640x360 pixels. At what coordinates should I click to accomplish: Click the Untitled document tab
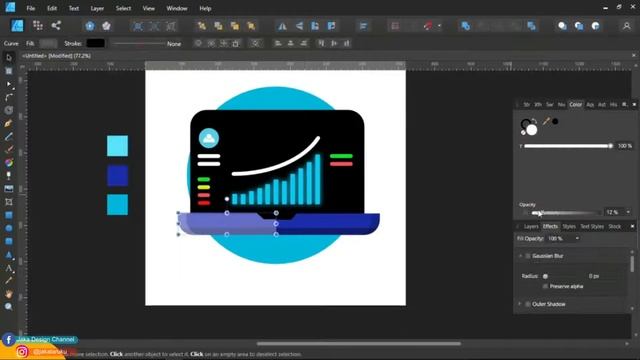(56, 56)
